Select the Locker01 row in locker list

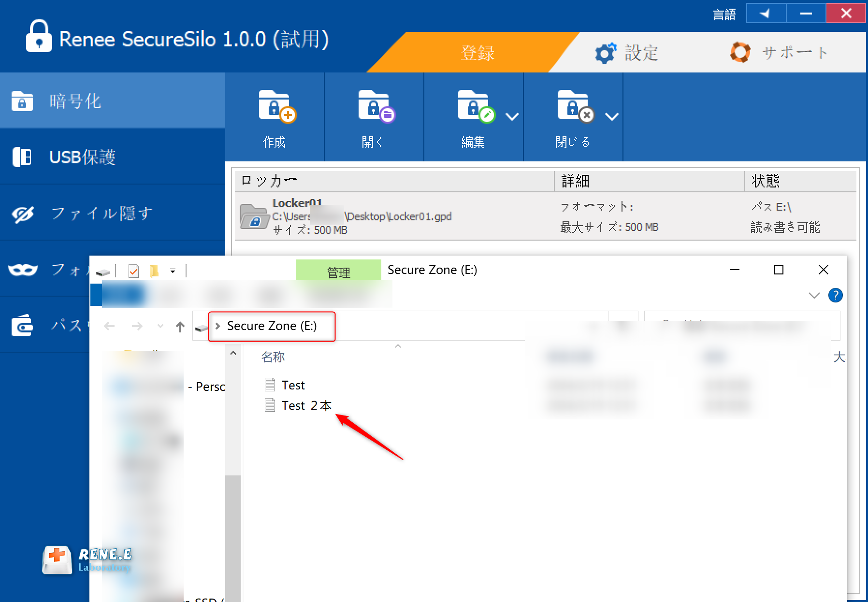pos(545,216)
